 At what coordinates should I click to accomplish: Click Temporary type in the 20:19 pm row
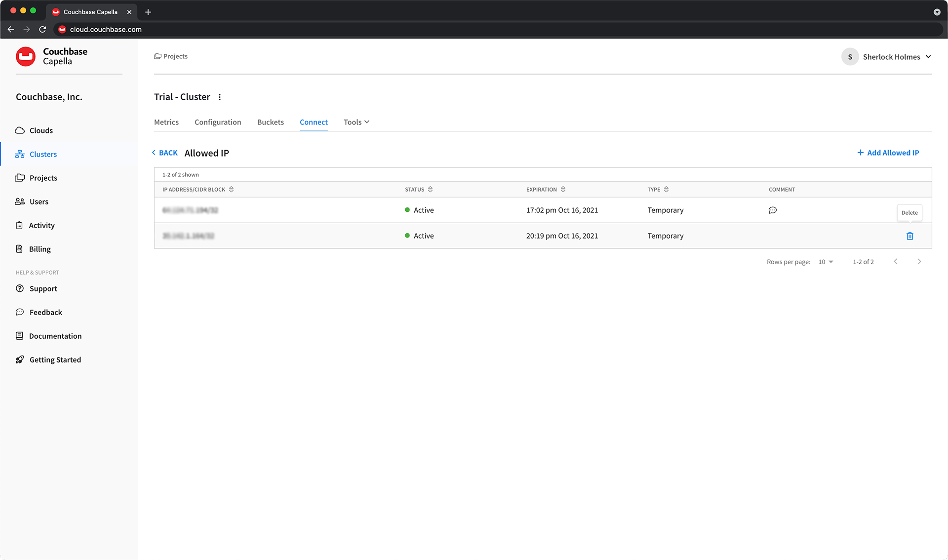[666, 236]
